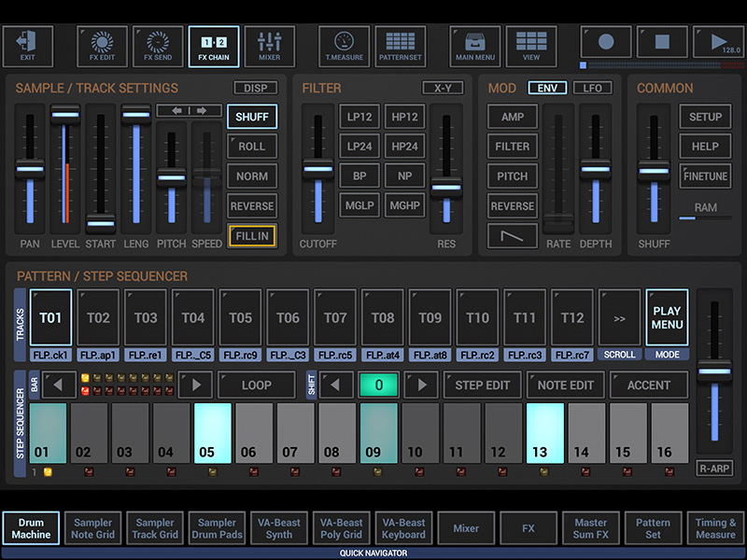Switch MOD section to ENV tab
The image size is (747, 560).
pyautogui.click(x=547, y=88)
